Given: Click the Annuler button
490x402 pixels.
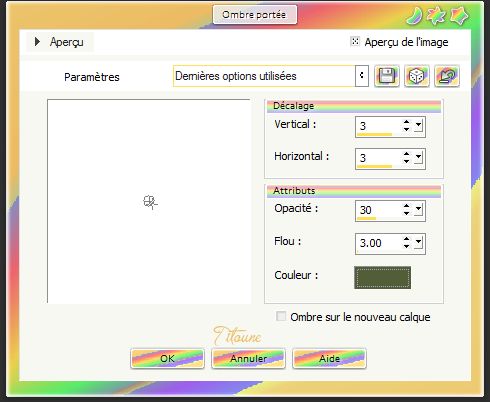Looking at the screenshot, I should [248, 358].
